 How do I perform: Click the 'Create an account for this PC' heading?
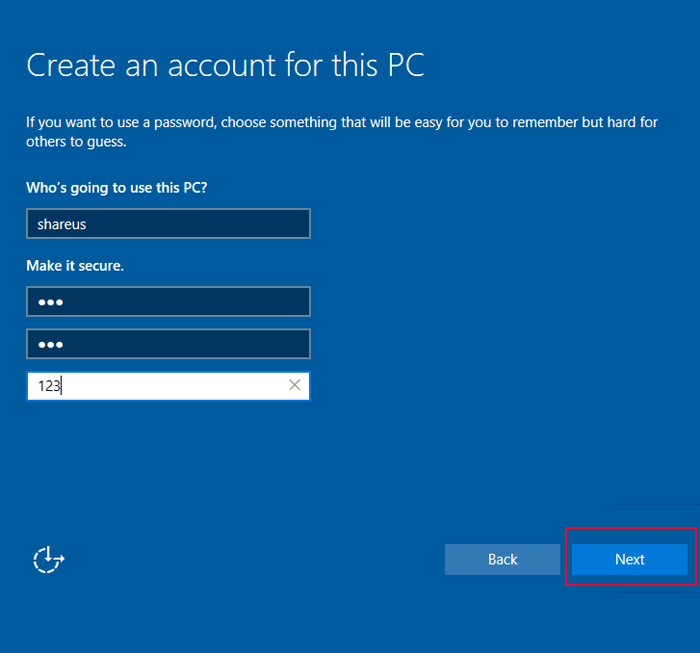pos(225,65)
